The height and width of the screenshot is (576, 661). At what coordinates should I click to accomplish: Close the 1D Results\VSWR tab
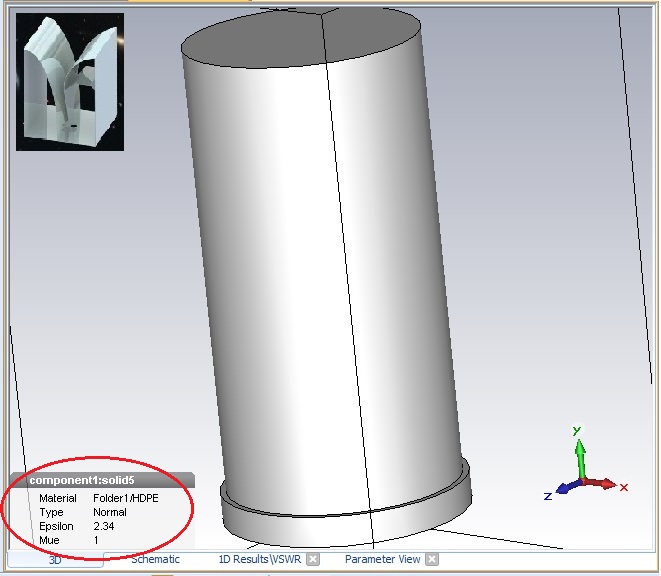[x=313, y=560]
